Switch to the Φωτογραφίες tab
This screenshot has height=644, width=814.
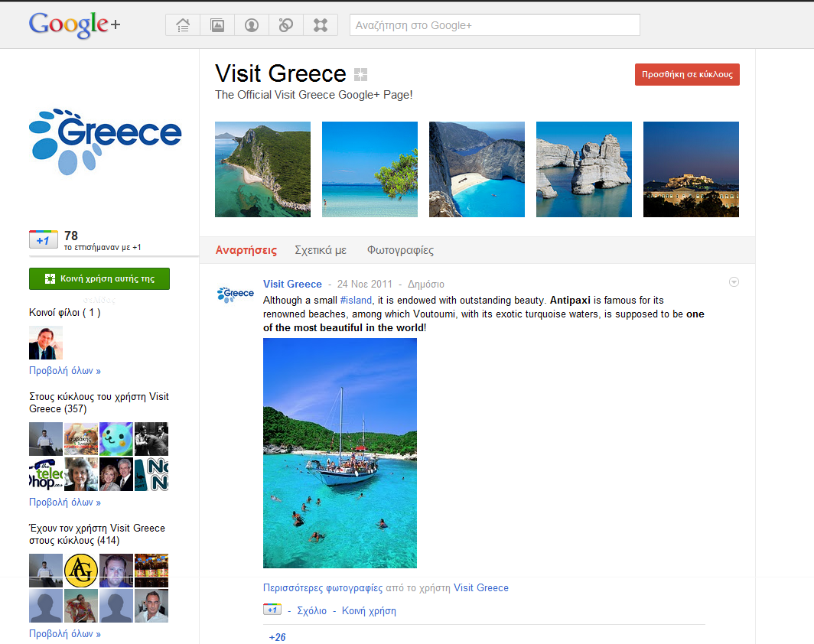coord(400,250)
